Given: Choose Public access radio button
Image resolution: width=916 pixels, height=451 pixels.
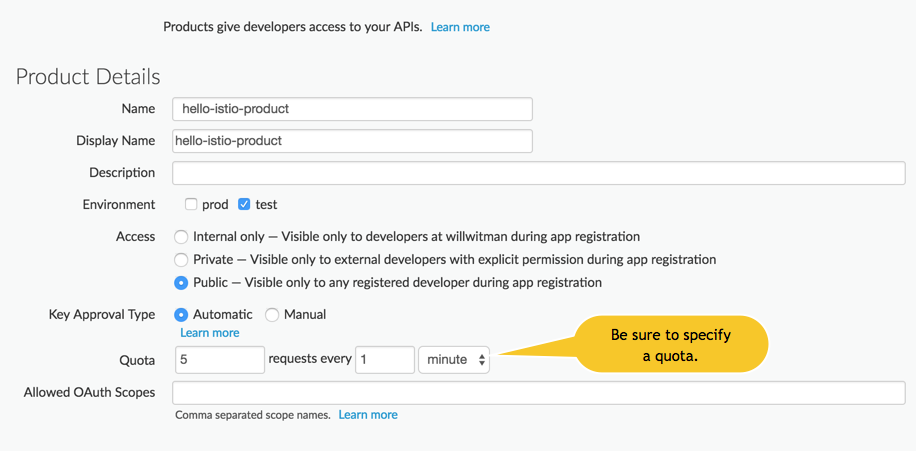Looking at the screenshot, I should coord(181,283).
